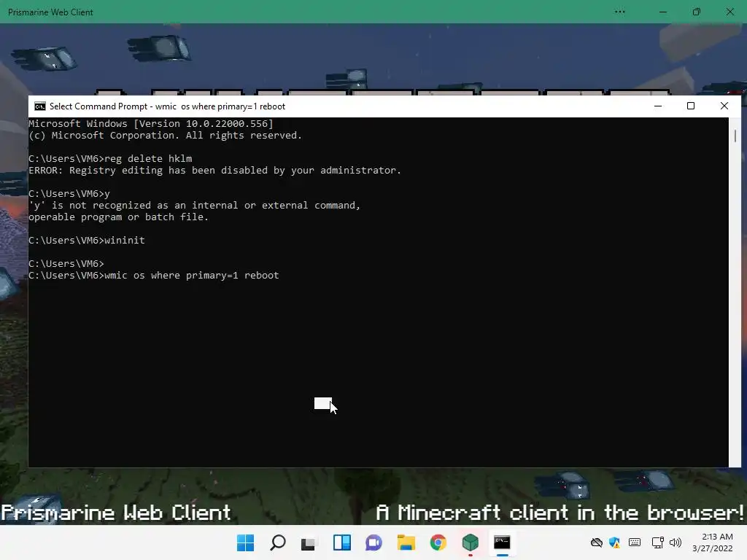The height and width of the screenshot is (560, 747).
Task: Select the Command Prompt taskbar icon
Action: tap(502, 542)
